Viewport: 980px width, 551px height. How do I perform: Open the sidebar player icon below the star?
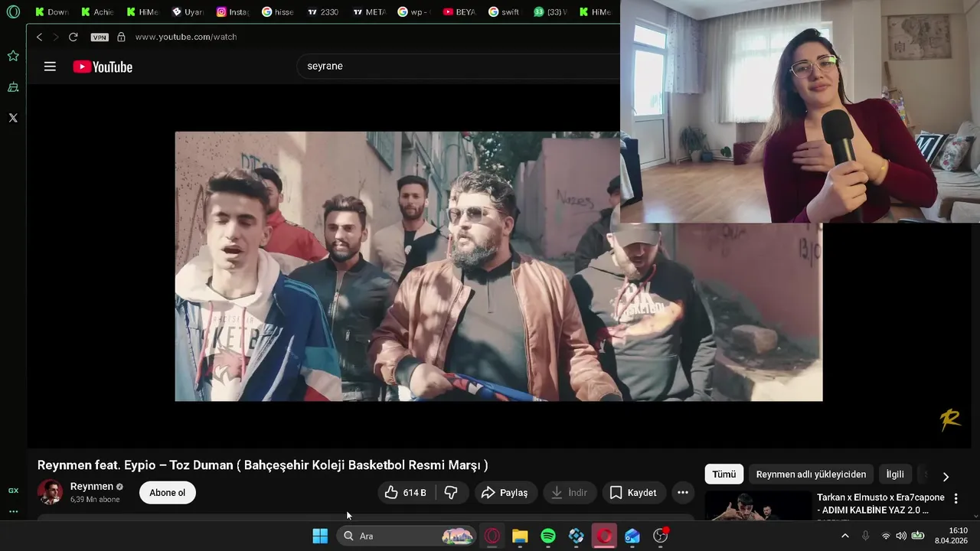pos(13,87)
